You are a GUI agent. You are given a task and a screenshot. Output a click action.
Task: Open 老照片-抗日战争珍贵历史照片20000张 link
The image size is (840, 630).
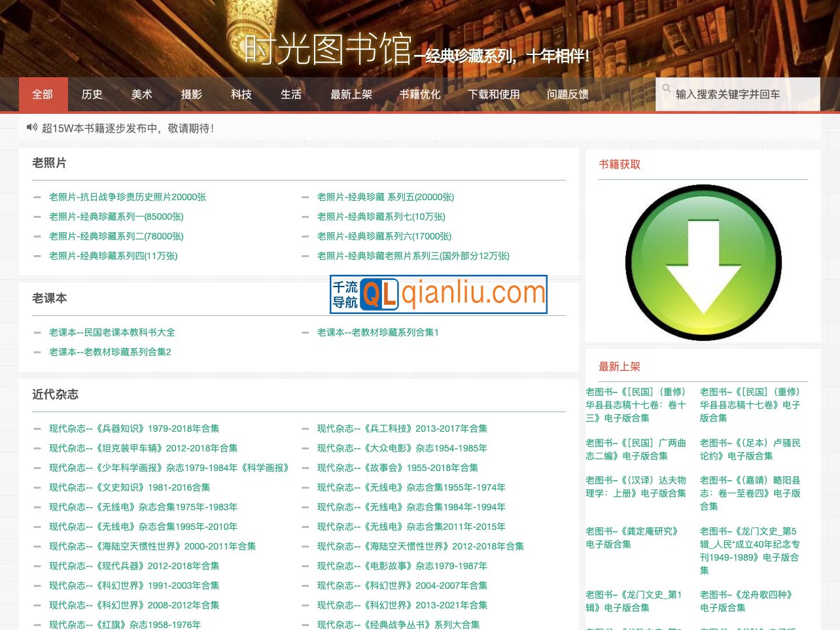(128, 197)
